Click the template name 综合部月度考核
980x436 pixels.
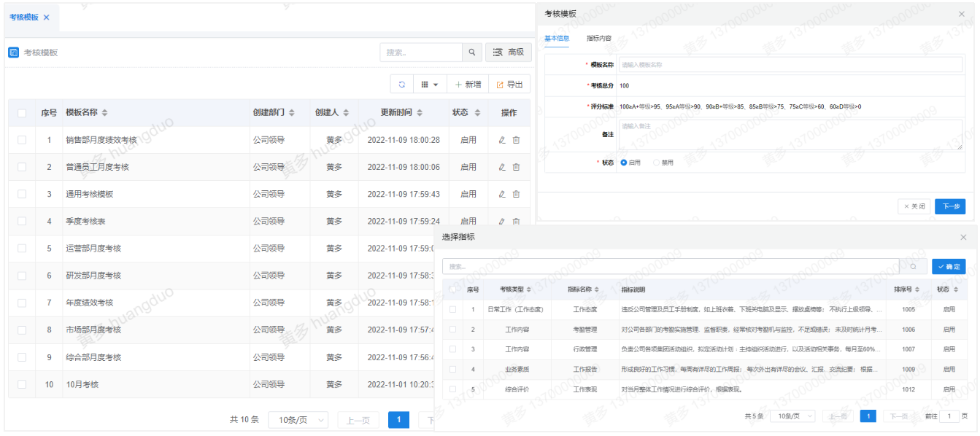click(x=93, y=357)
